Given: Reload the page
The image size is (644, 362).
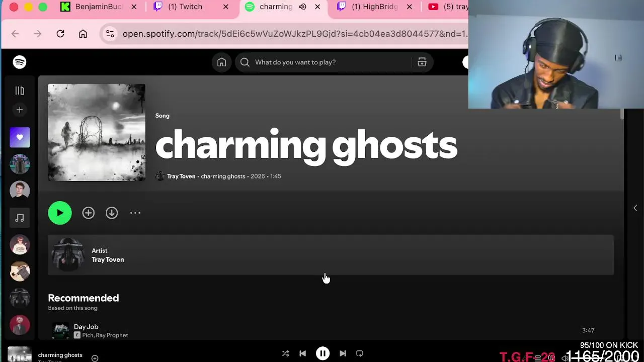Looking at the screenshot, I should tap(60, 34).
